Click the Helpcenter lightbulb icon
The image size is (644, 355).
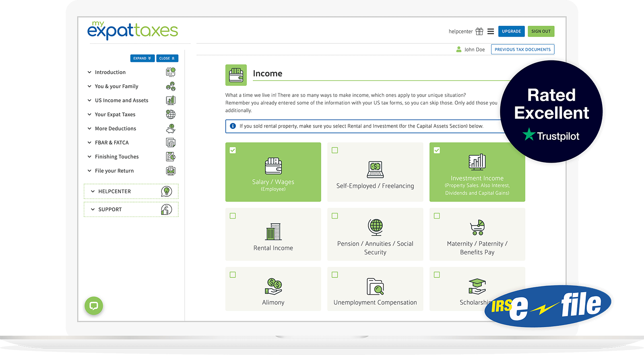click(x=166, y=191)
